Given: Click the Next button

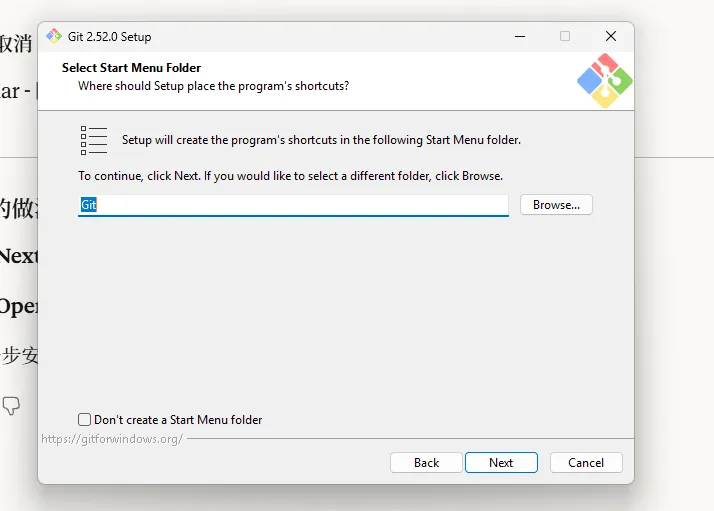Looking at the screenshot, I should (x=501, y=463).
